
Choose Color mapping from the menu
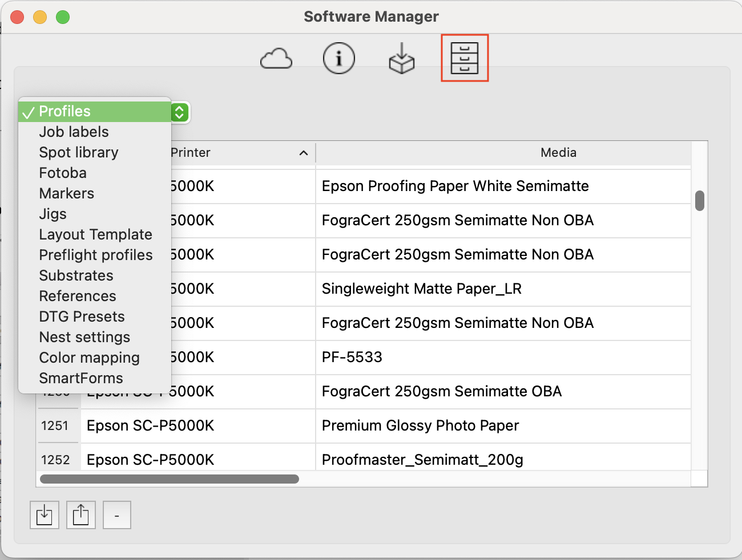coord(89,358)
